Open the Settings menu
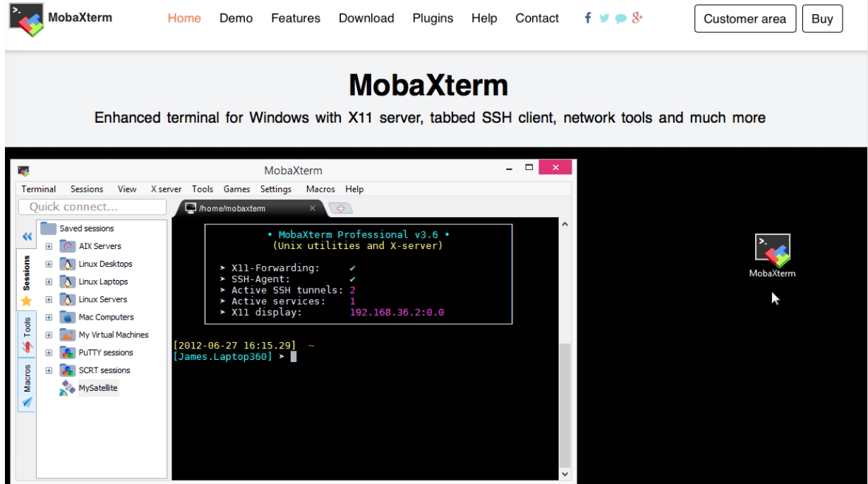This screenshot has width=868, height=484. [276, 189]
